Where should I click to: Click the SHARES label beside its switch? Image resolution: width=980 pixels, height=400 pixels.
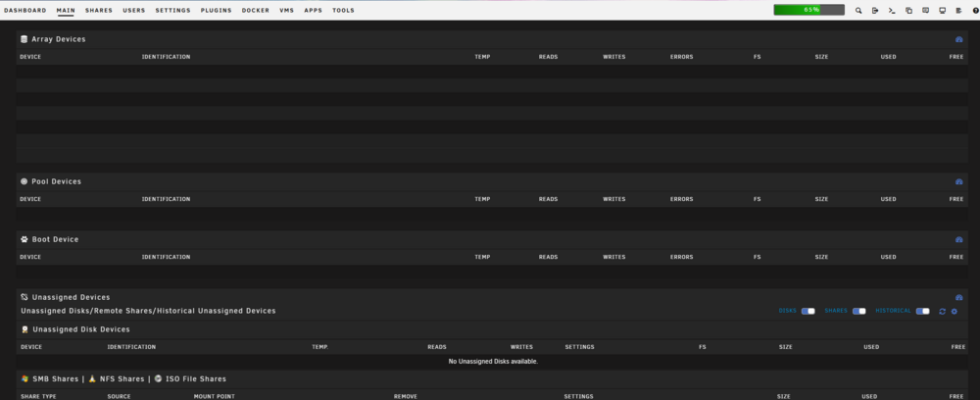(x=836, y=311)
